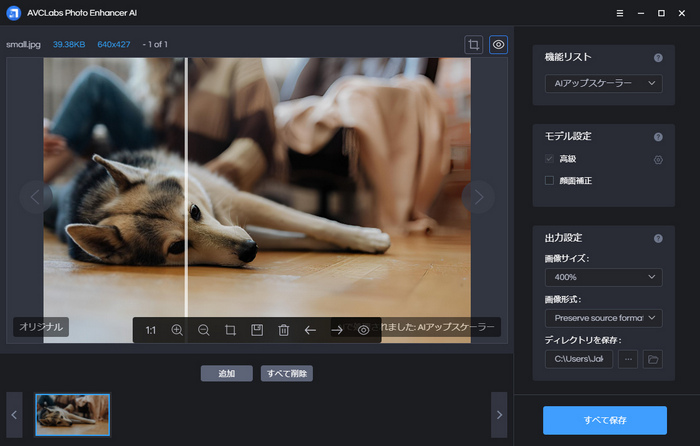Viewport: 700px width, 446px height.
Task: Click the 追加 button
Action: click(227, 373)
